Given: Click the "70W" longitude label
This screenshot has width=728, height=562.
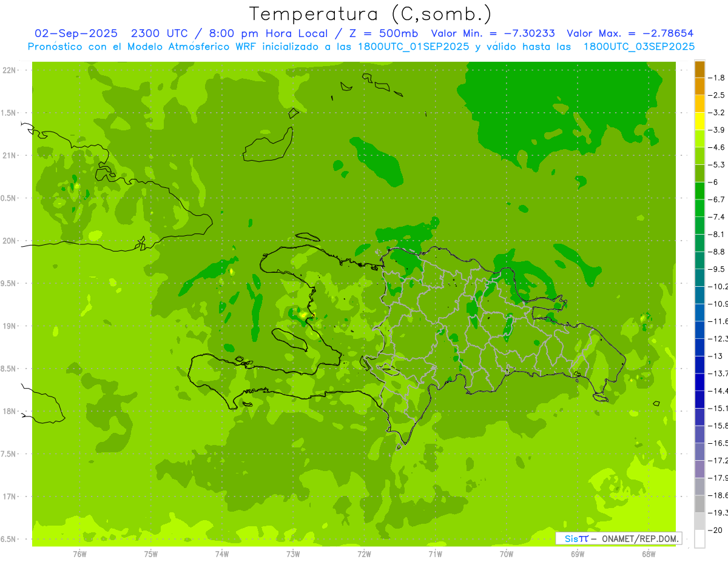Looking at the screenshot, I should point(506,553).
